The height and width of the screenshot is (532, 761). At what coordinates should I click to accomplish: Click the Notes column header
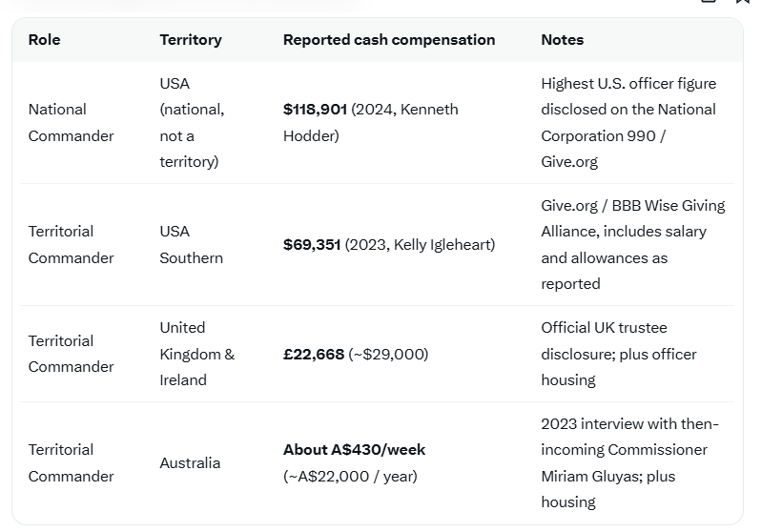coord(562,40)
